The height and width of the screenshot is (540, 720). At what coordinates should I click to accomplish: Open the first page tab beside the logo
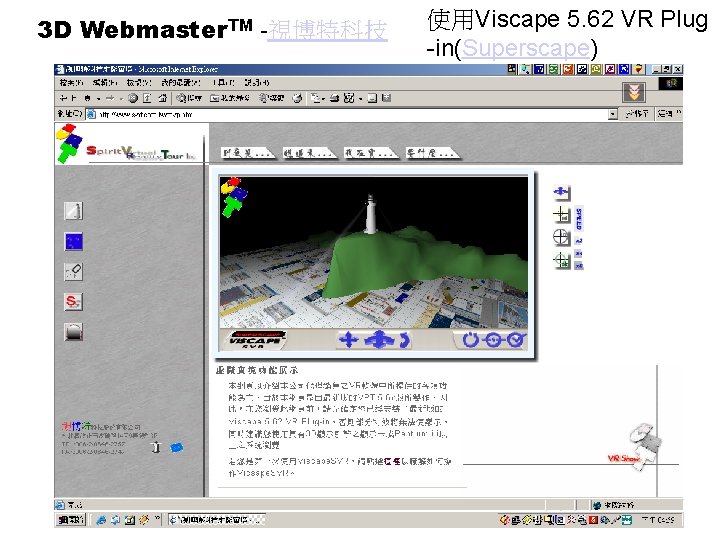point(248,153)
